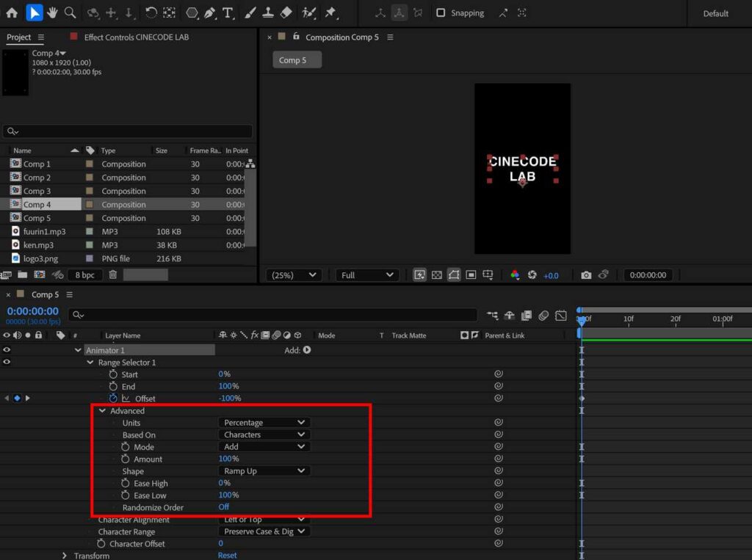
Task: Toggle Offset property stopwatch
Action: (113, 398)
